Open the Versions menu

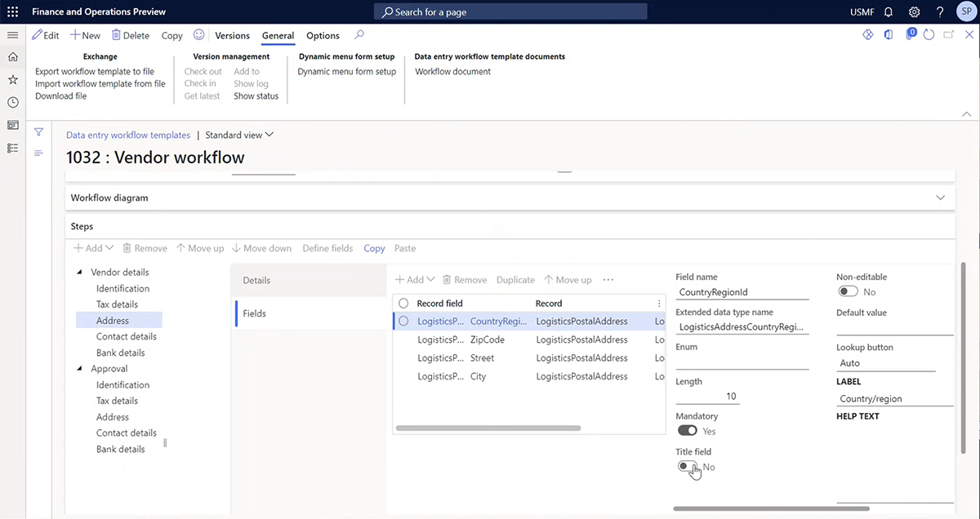tap(232, 35)
